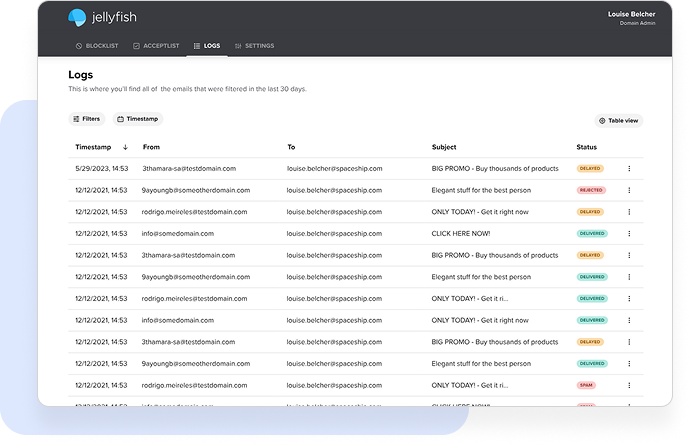The image size is (693, 447).
Task: Select the Logs tab
Action: click(207, 46)
